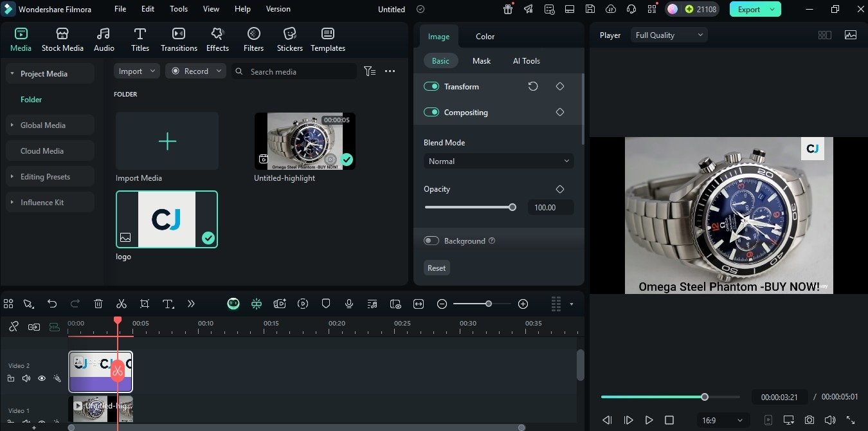Image resolution: width=868 pixels, height=431 pixels.
Task: Click the Export button
Action: pyautogui.click(x=755, y=10)
